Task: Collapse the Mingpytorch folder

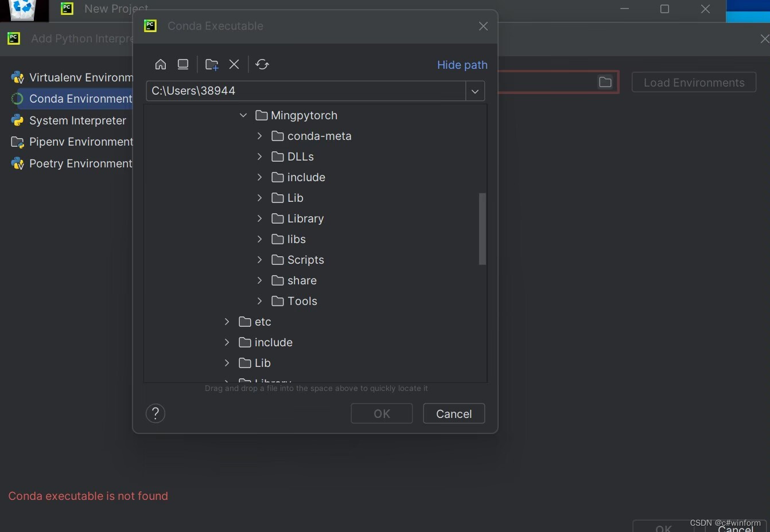Action: pos(243,115)
